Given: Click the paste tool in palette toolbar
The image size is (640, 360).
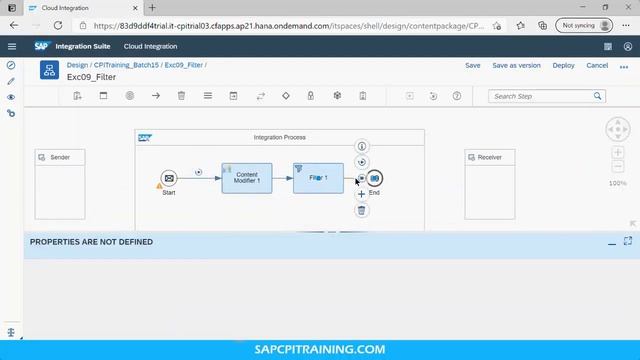Looking at the screenshot, I should 78,96.
